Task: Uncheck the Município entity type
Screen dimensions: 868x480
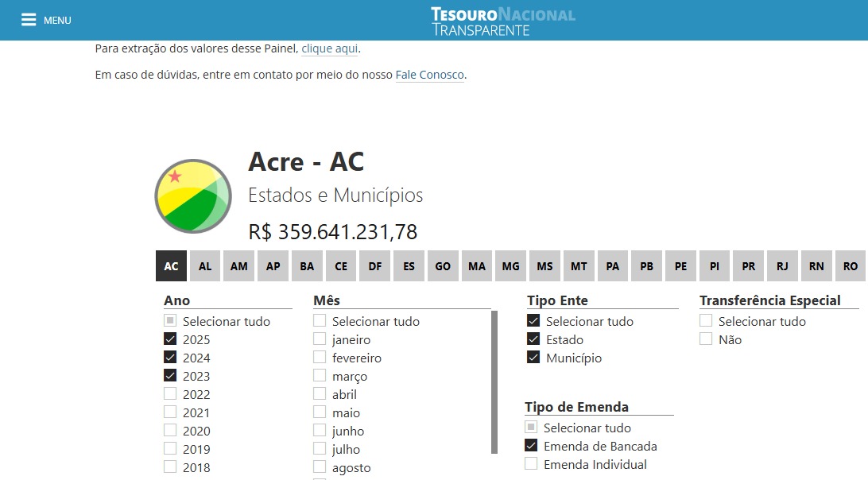Action: click(x=533, y=358)
